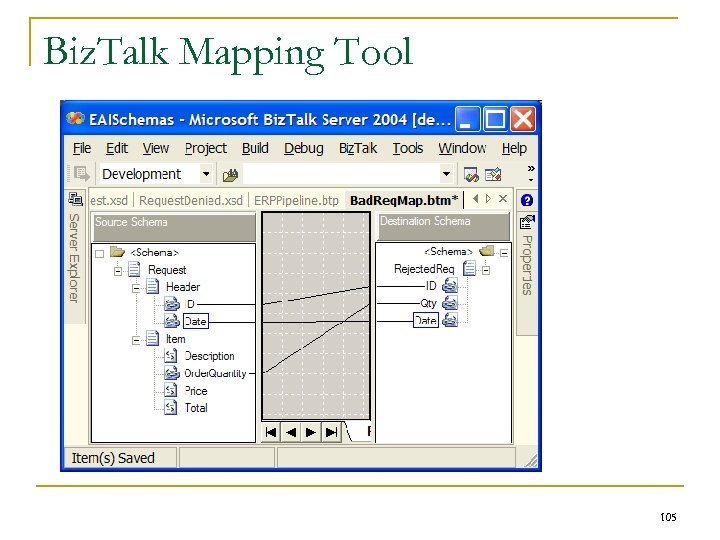Select the destination Date attribute
Image resolution: width=720 pixels, height=540 pixels.
(426, 321)
